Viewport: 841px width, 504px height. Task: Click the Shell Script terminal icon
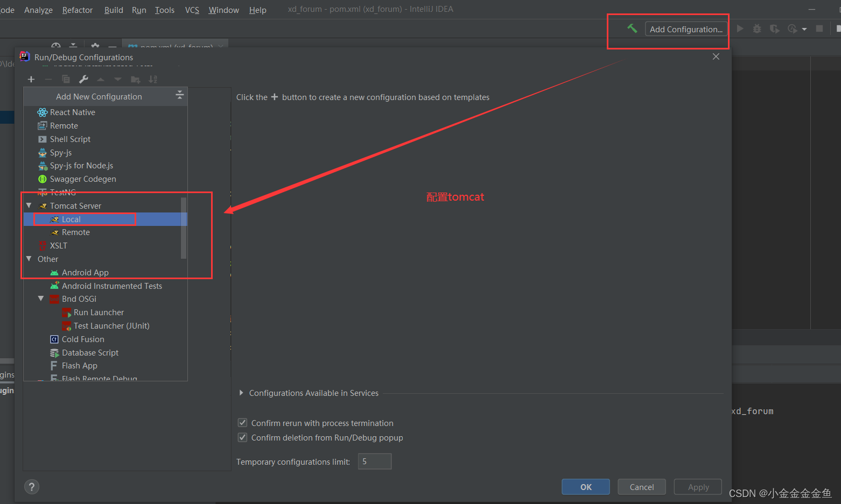point(43,139)
